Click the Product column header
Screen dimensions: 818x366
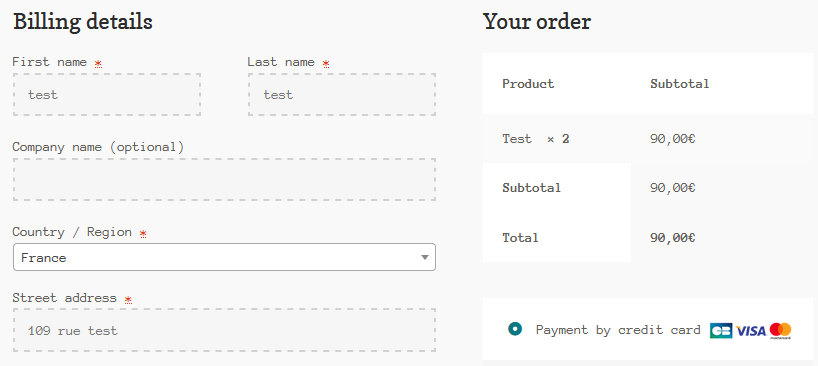(528, 83)
